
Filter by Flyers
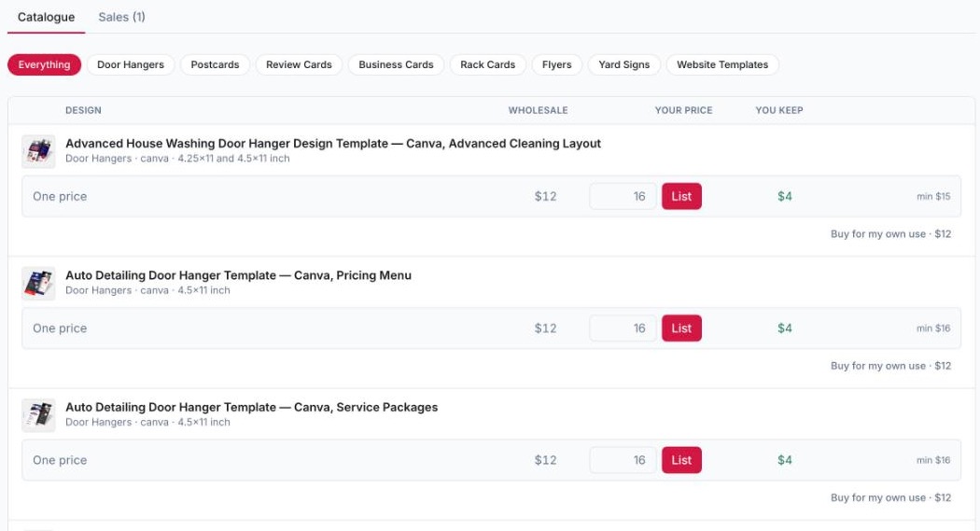coord(557,64)
